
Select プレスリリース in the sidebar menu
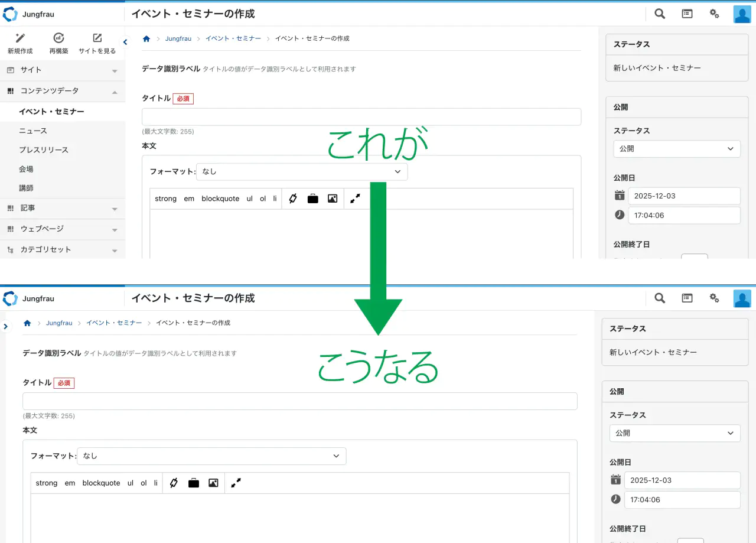(44, 150)
